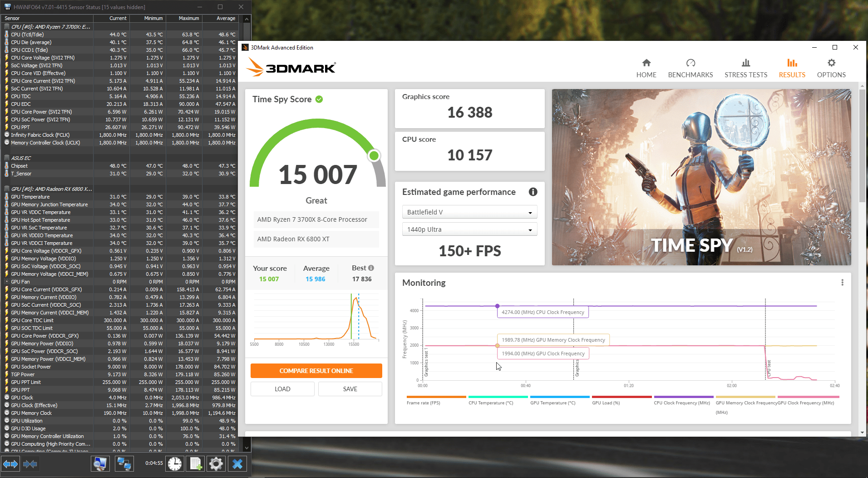The width and height of the screenshot is (868, 478).
Task: Open the BENCHMARKS section
Action: coord(690,69)
